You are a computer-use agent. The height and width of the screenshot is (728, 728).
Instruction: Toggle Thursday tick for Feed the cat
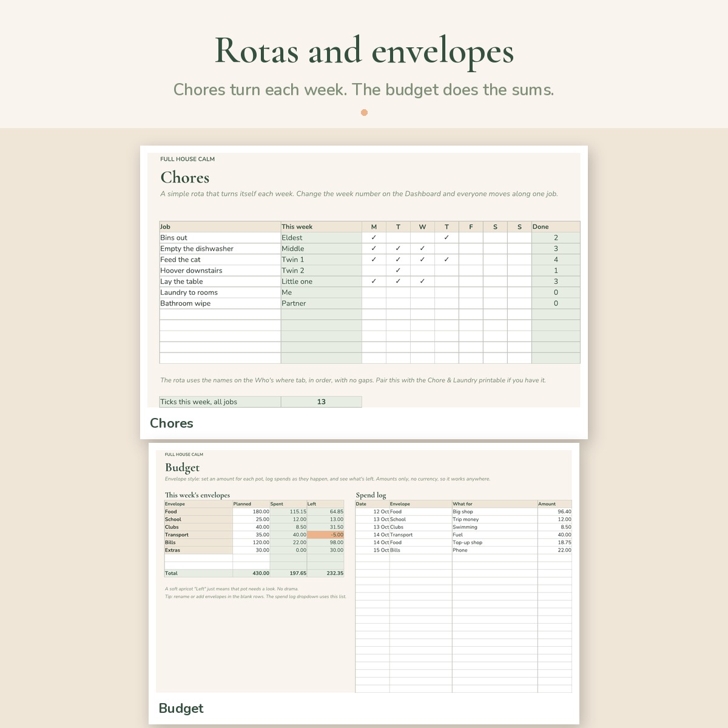pyautogui.click(x=447, y=260)
